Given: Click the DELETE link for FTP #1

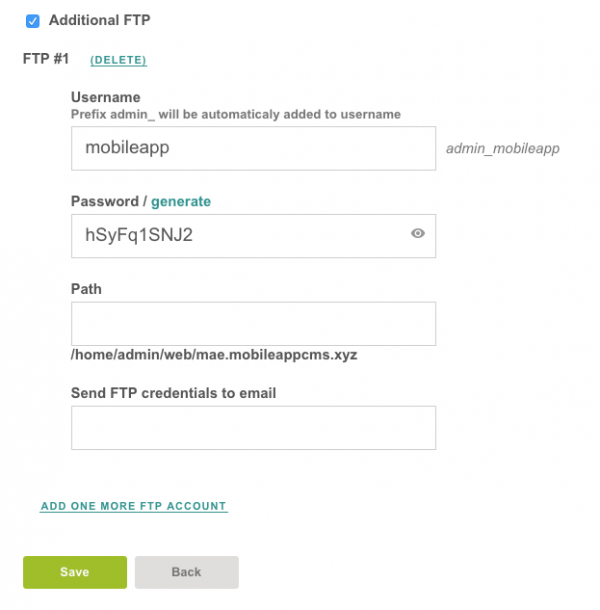Looking at the screenshot, I should tap(118, 60).
